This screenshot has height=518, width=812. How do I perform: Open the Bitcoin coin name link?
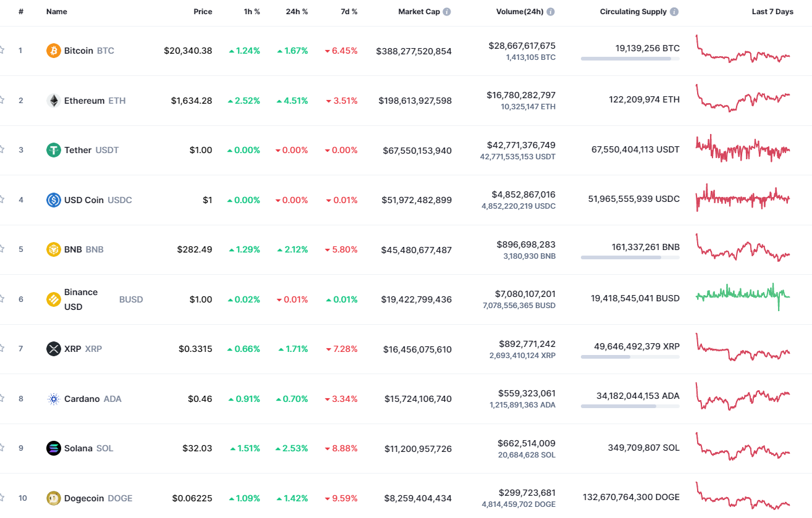click(x=80, y=51)
